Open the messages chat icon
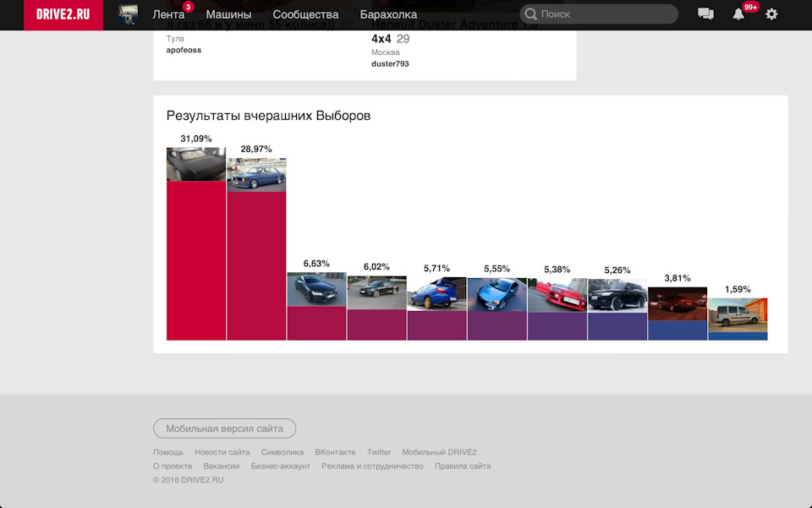 705,14
